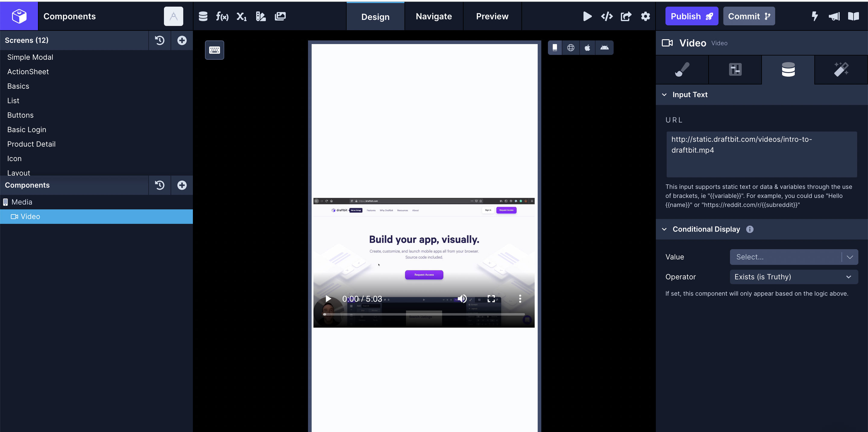Select the web globe preview
This screenshot has width=868, height=432.
(571, 48)
